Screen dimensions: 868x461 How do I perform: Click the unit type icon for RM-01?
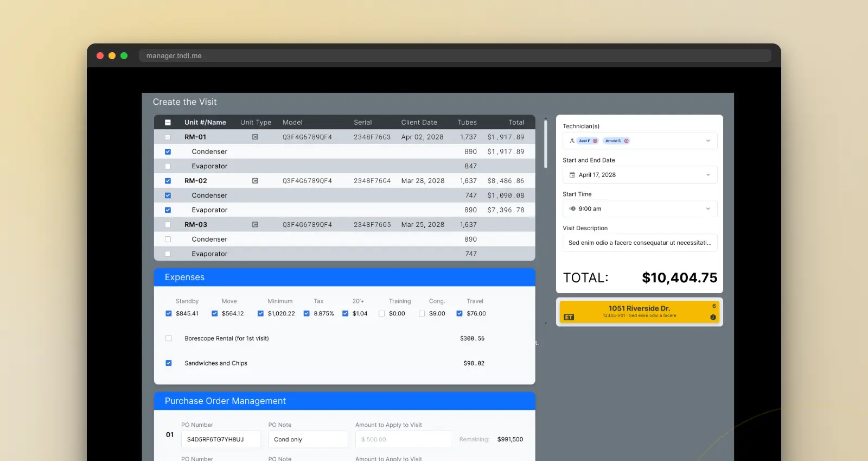(255, 137)
